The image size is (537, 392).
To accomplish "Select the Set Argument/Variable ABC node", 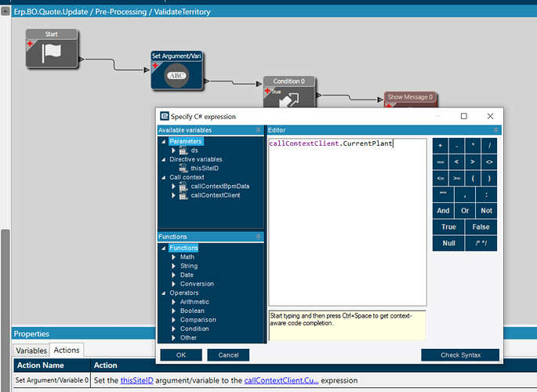I will click(x=176, y=75).
